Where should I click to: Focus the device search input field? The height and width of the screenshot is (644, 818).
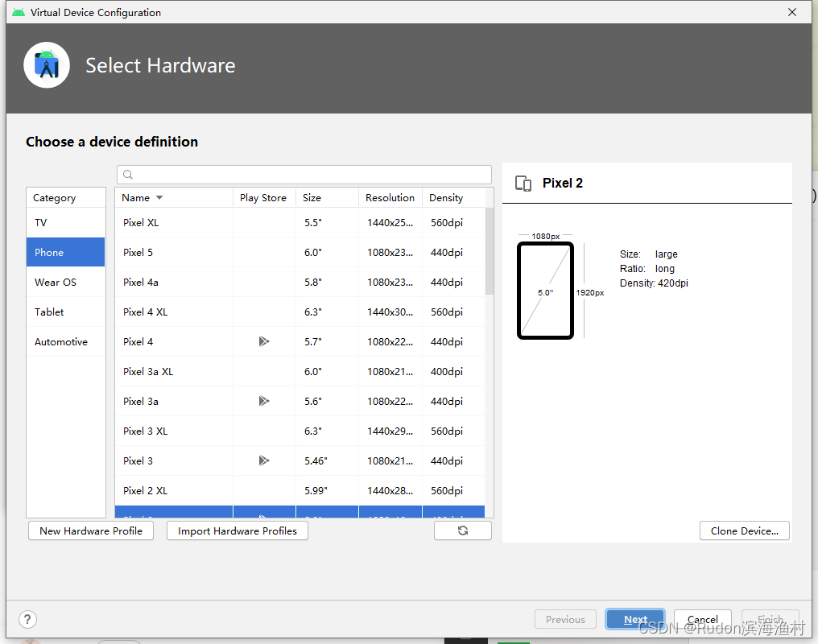pyautogui.click(x=304, y=175)
